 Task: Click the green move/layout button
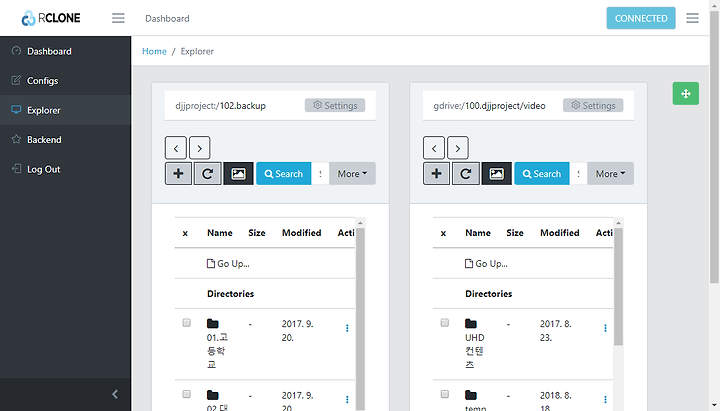click(686, 93)
